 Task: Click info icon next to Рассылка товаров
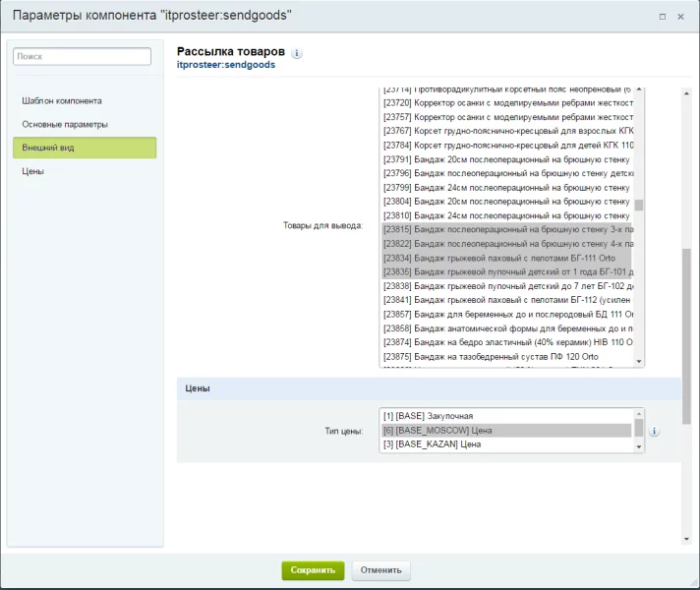point(297,53)
